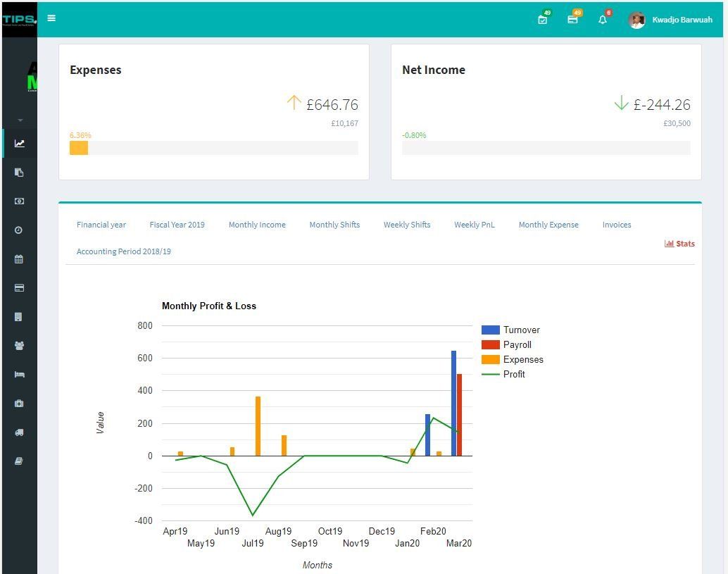
Task: Open the calendar-check tasks icon in header
Action: click(542, 20)
